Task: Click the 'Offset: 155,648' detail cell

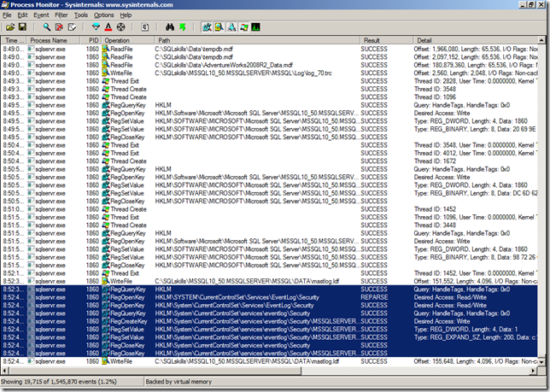Action: pyautogui.click(x=476, y=361)
